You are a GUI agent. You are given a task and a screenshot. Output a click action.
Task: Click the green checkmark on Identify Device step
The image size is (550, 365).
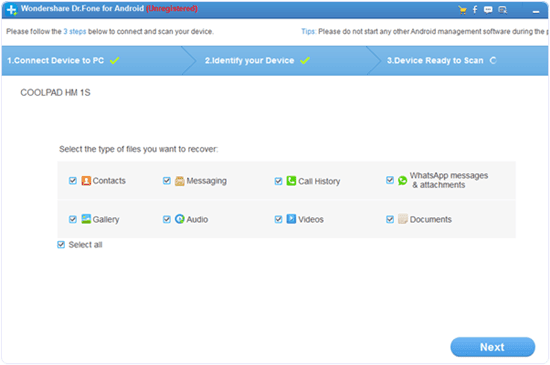click(305, 61)
